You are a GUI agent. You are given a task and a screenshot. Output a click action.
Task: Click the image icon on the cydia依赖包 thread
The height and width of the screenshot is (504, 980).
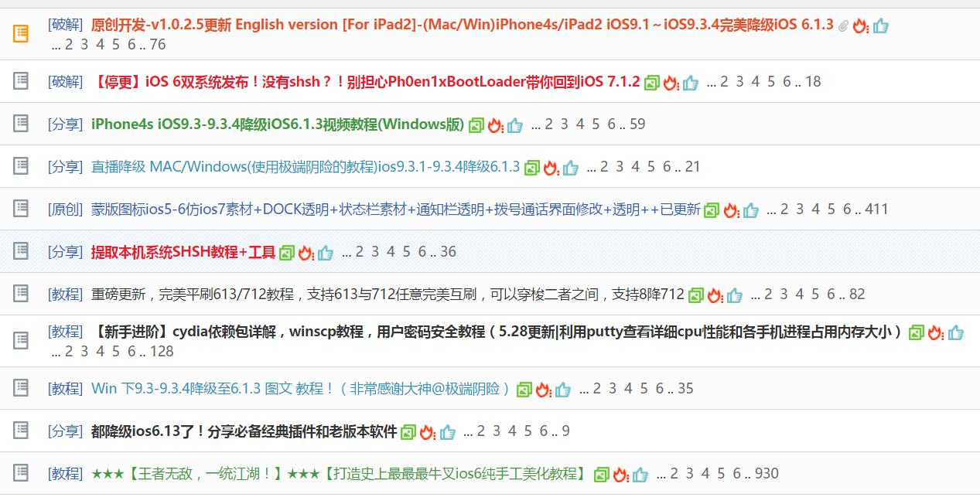[917, 331]
